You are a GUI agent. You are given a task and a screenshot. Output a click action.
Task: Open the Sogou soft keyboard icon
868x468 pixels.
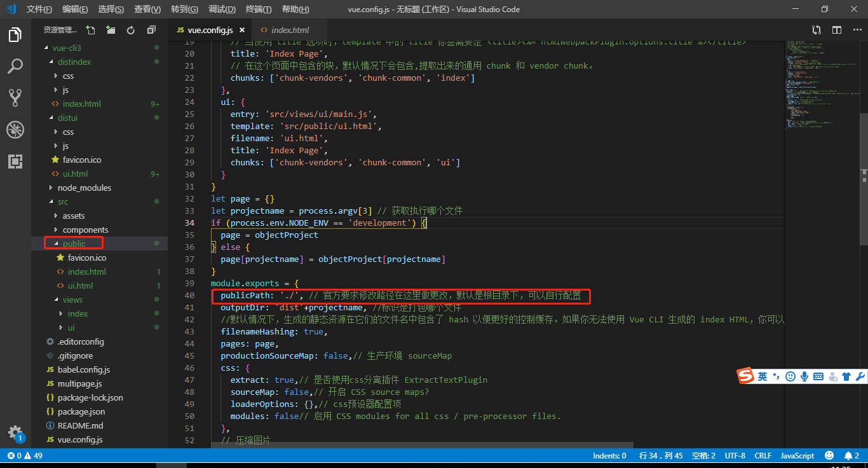tap(818, 376)
